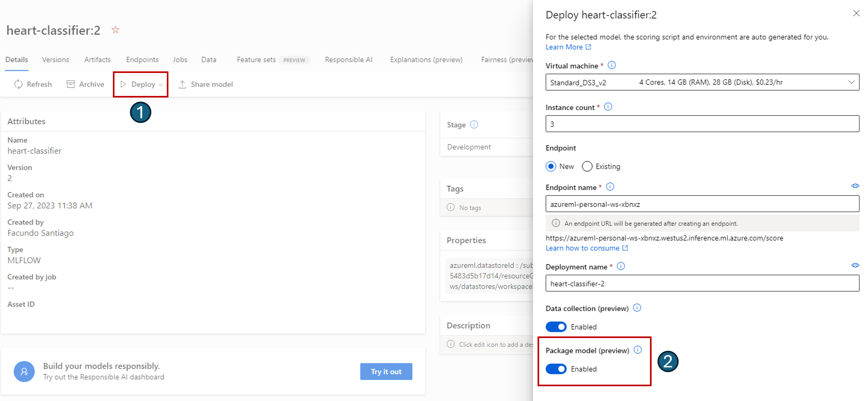
Task: Click info icon next to Instance count
Action: pyautogui.click(x=608, y=107)
